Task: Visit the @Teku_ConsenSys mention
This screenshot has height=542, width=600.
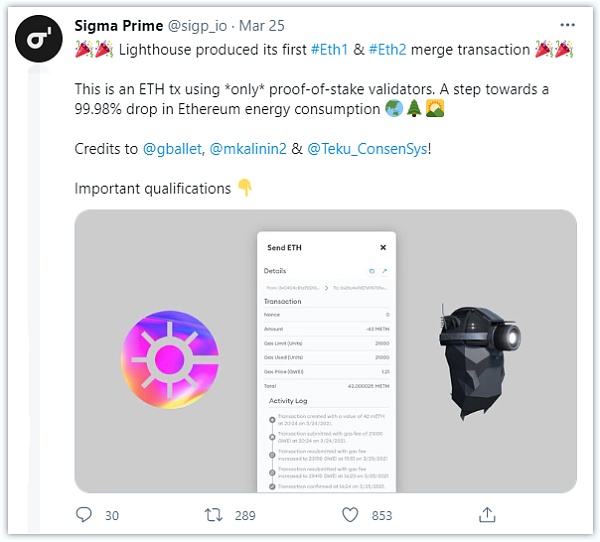Action: [368, 149]
